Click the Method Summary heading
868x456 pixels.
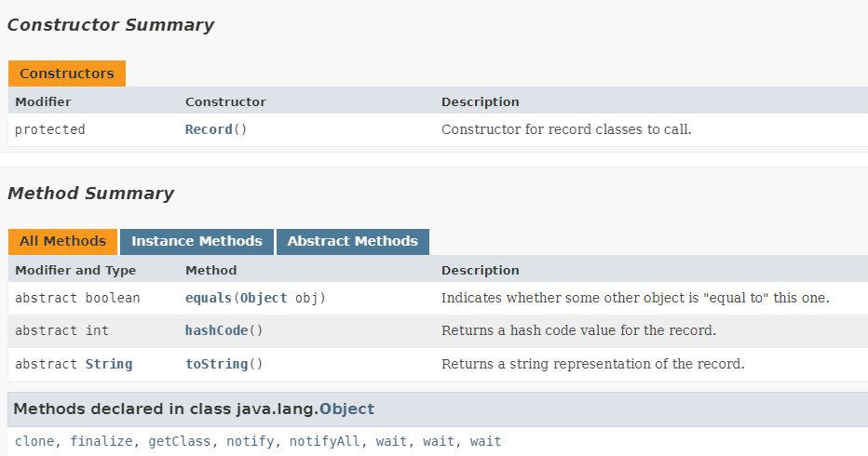point(90,194)
